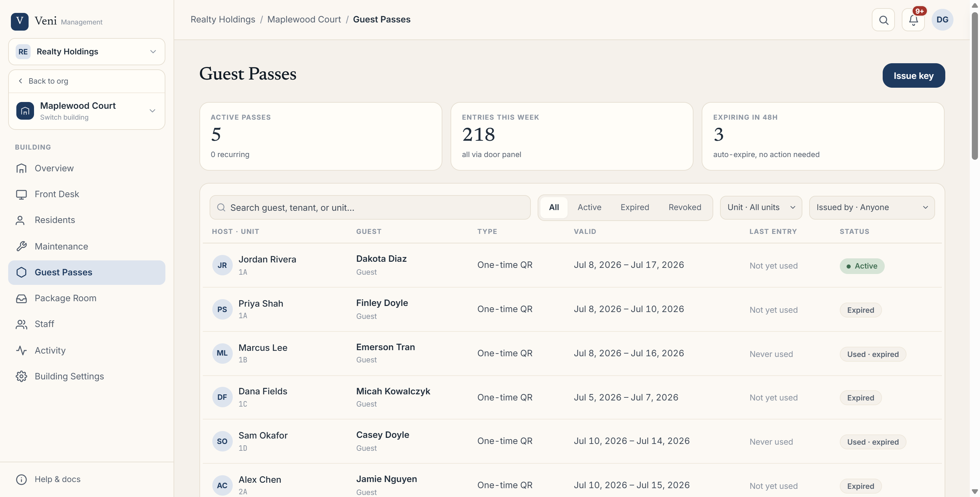Click the Staff people icon

point(21,325)
